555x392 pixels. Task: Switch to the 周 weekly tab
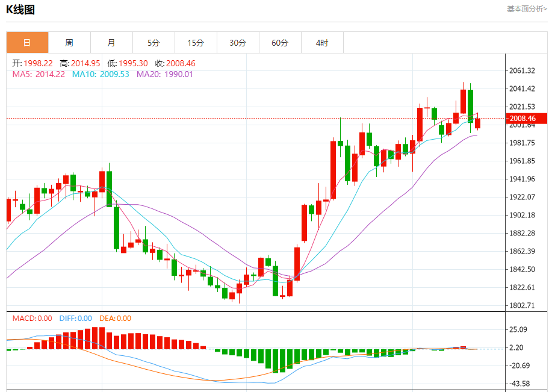(69, 43)
